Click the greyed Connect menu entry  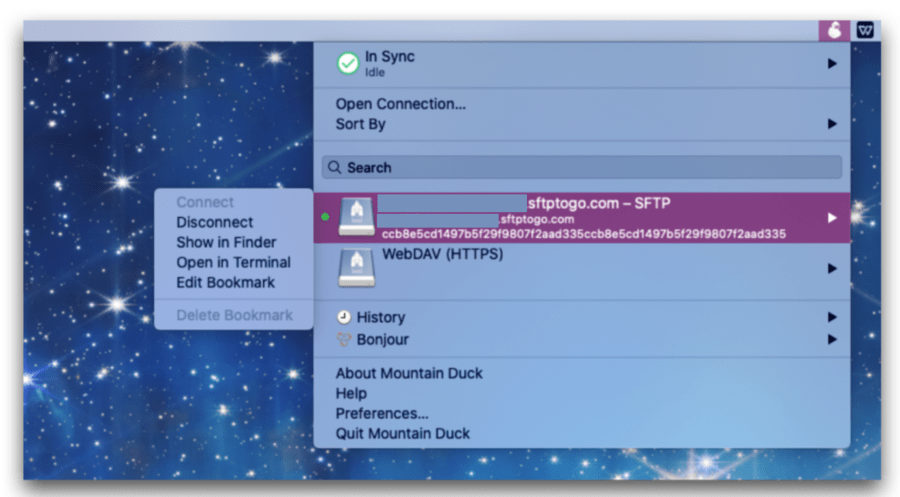tap(205, 202)
